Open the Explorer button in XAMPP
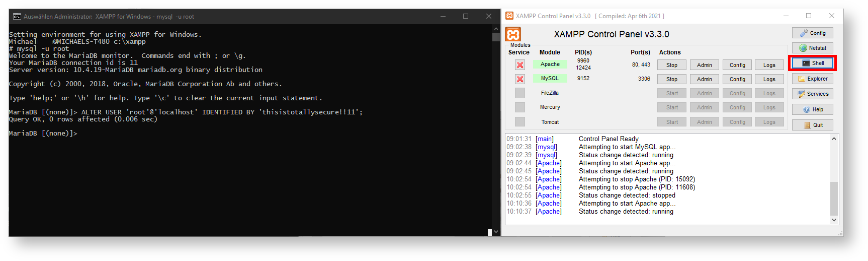The width and height of the screenshot is (868, 261). tap(813, 79)
